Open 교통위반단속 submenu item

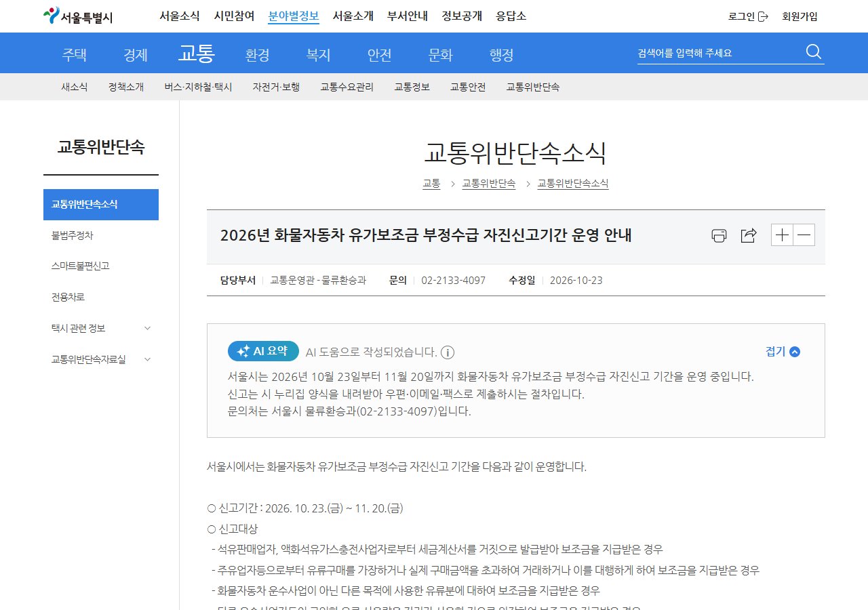coord(533,87)
